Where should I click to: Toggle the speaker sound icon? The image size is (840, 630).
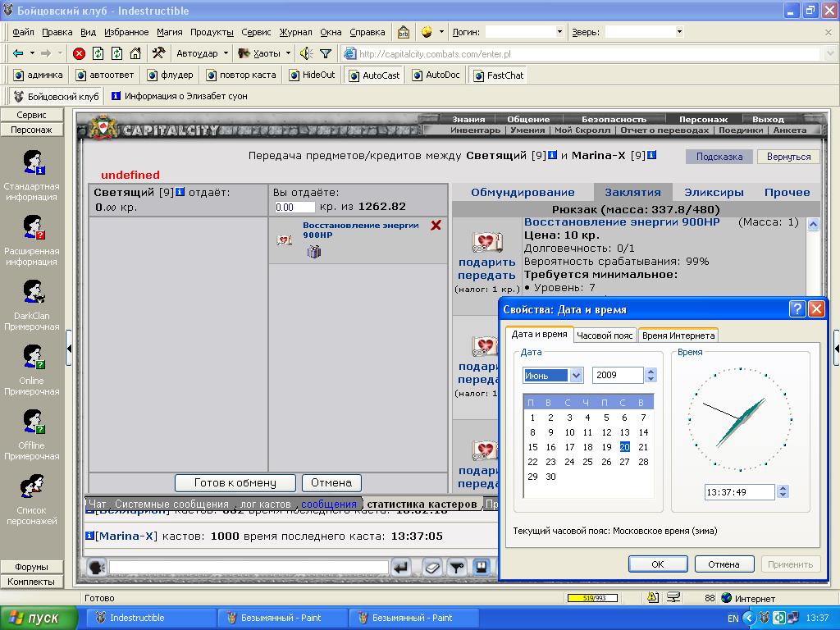pyautogui.click(x=306, y=53)
